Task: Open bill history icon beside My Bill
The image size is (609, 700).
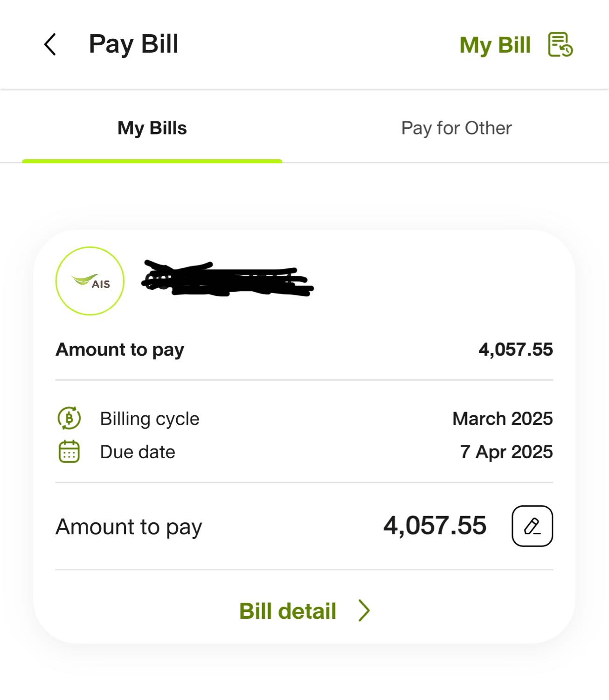Action: [560, 45]
